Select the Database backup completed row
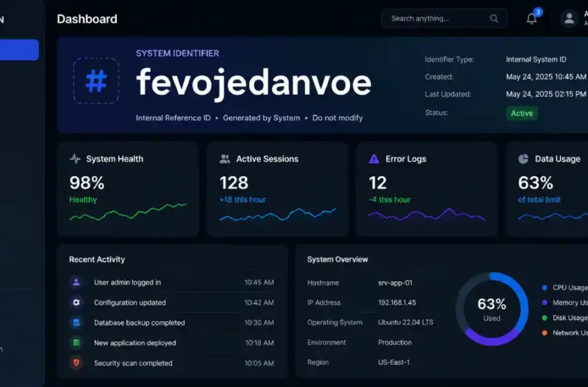The height and width of the screenshot is (387, 588). click(172, 323)
